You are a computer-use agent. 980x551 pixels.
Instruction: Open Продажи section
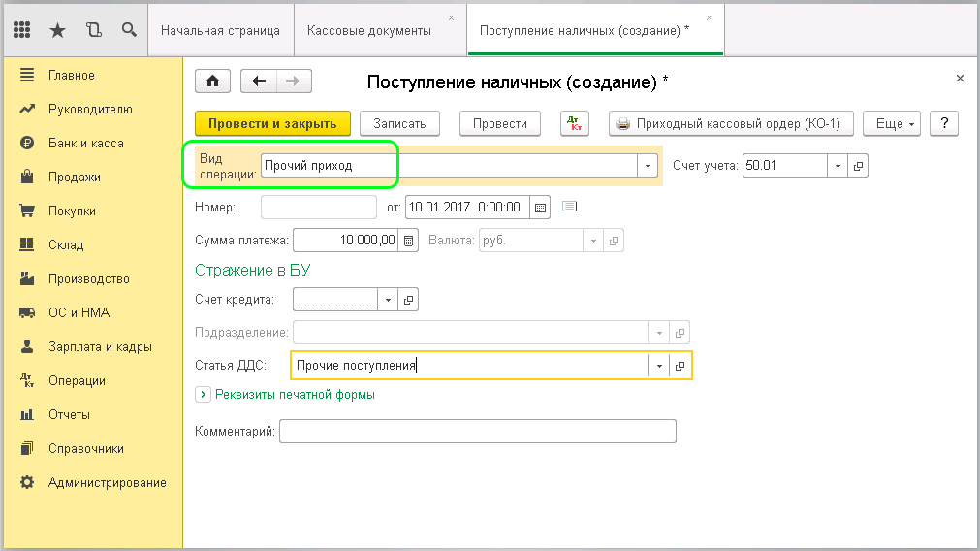(92, 177)
